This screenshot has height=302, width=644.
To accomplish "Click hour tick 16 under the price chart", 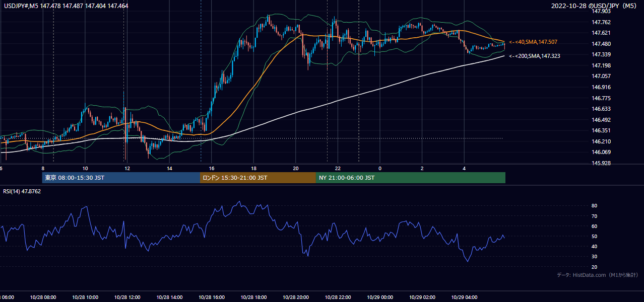I will click(212, 168).
